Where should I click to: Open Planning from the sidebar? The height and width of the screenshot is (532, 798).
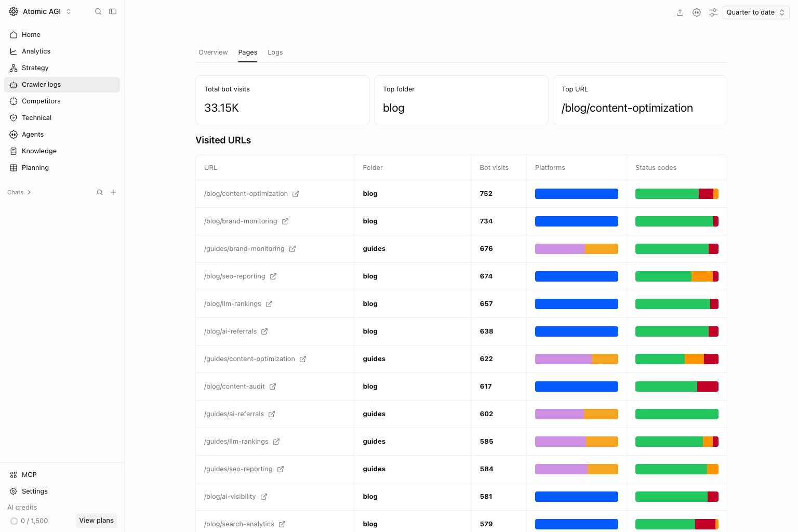(x=62, y=168)
